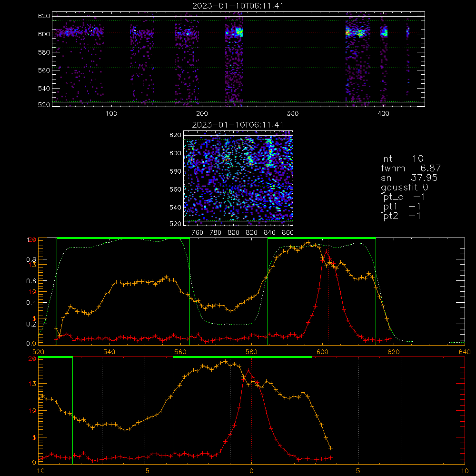The height and width of the screenshot is (476, 476).
Task: Click x-axis label 200 of top spectrogram
Action: 202,114
